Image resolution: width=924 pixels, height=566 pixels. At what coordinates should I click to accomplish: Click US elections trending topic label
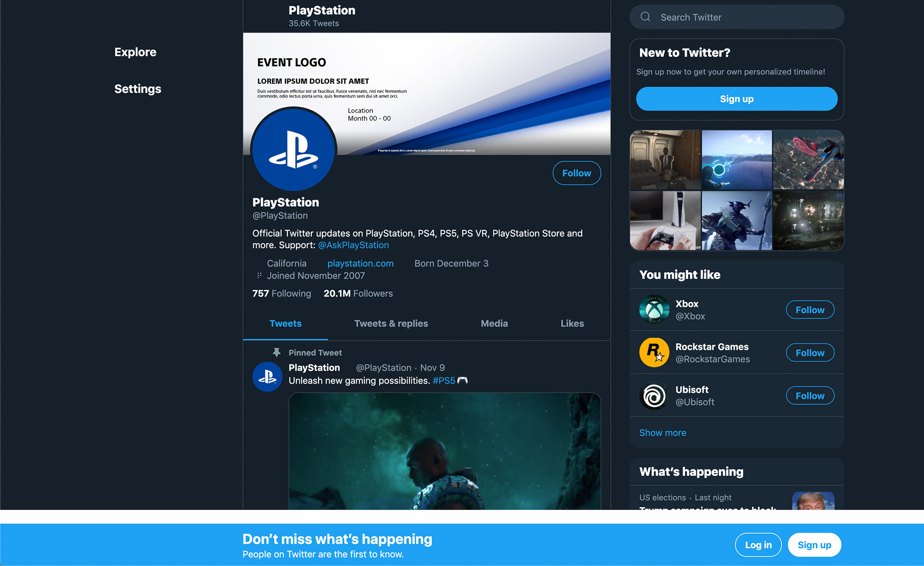click(x=663, y=498)
